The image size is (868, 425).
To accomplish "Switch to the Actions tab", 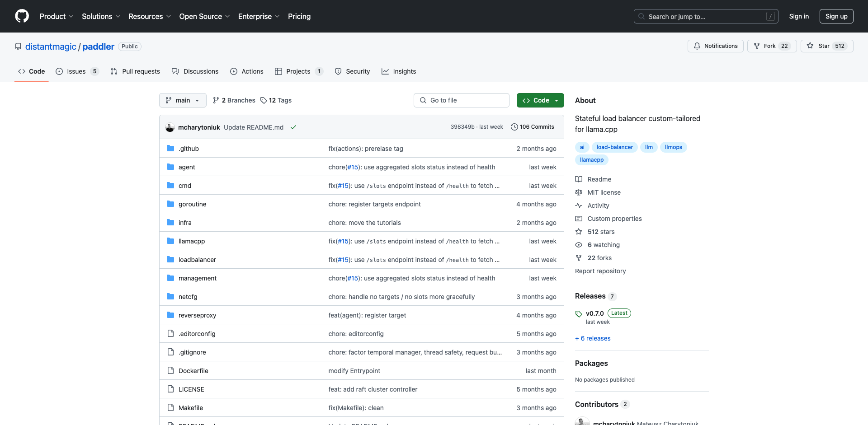I will pos(247,71).
